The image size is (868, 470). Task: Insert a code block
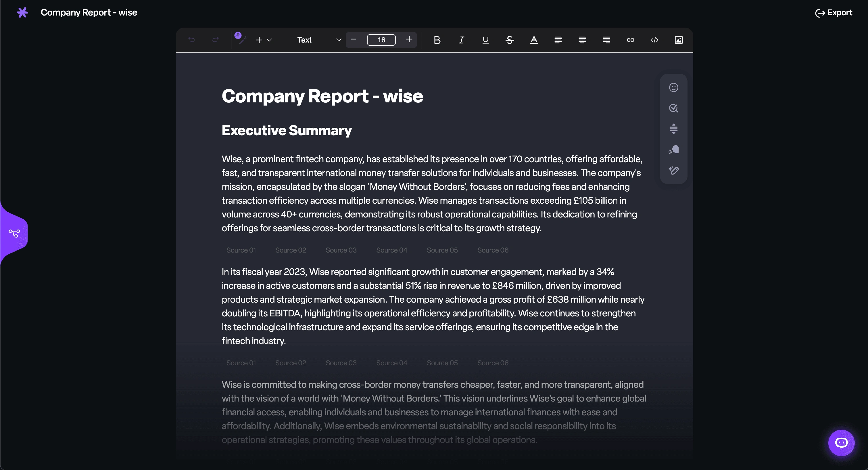tap(655, 40)
